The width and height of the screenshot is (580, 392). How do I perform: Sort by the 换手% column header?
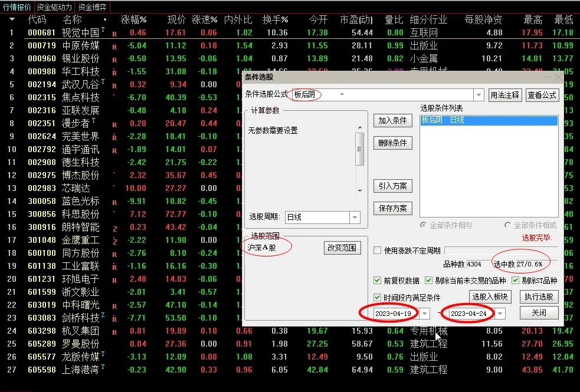click(x=275, y=19)
